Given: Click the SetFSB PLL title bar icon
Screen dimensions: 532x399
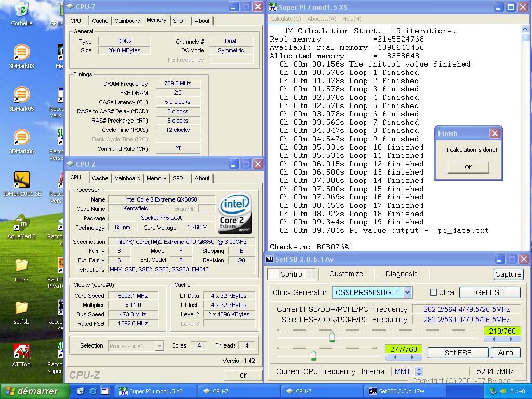Looking at the screenshot, I should click(270, 259).
